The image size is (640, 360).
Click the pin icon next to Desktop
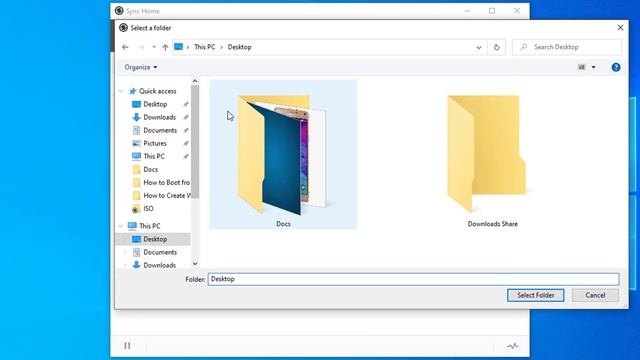click(x=186, y=104)
